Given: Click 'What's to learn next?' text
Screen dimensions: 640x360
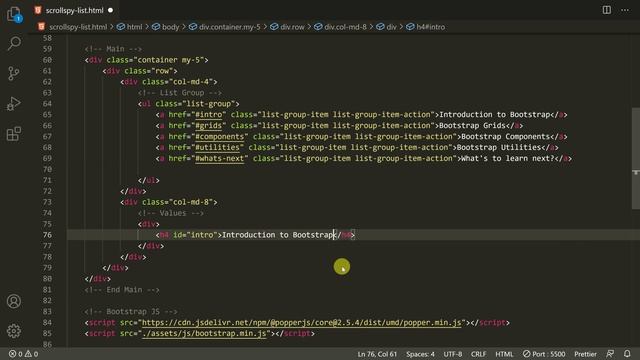Looking at the screenshot, I should tap(508, 158).
